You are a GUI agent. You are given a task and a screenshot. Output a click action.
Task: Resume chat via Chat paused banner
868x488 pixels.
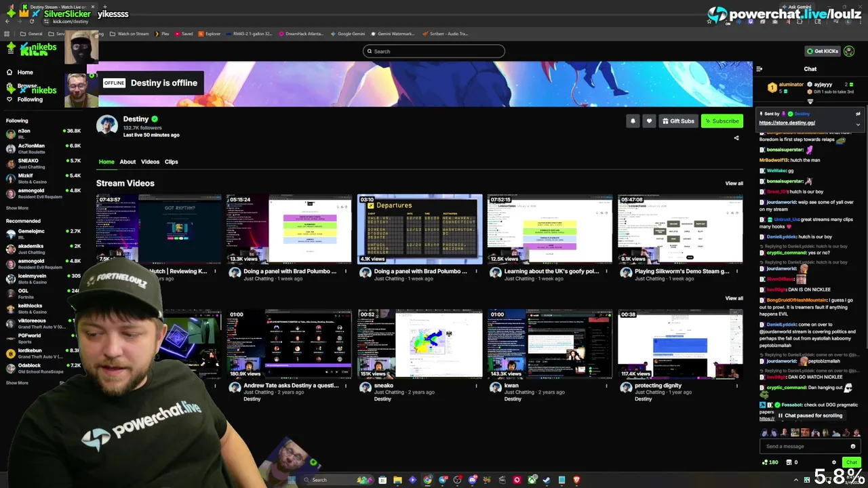[810, 415]
